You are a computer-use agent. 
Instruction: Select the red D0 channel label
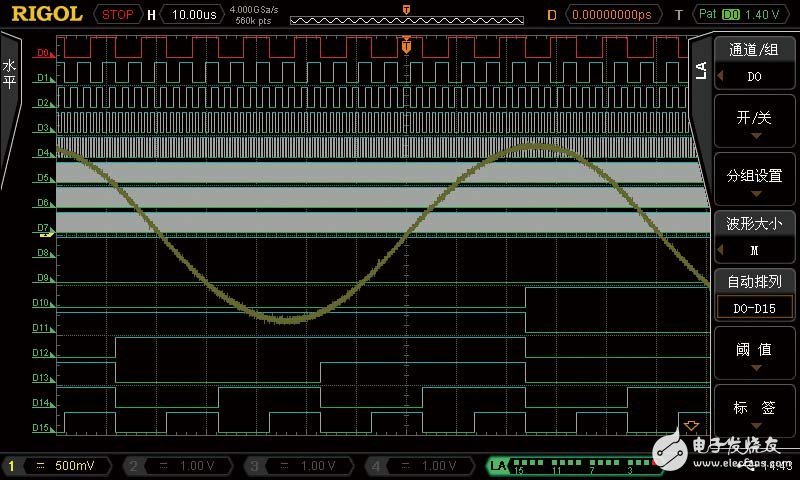point(43,52)
